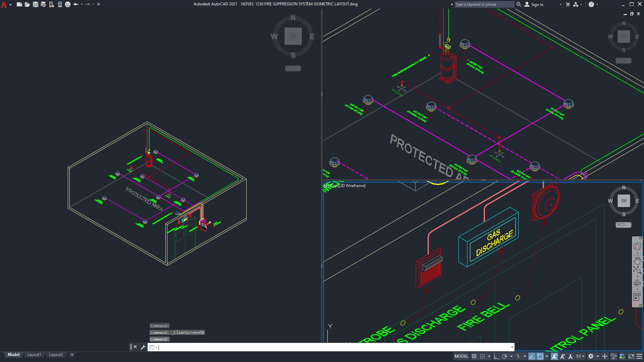644x362 pixels.
Task: Open the SteeringWheels control on the navigation bar
Action: coord(637,246)
